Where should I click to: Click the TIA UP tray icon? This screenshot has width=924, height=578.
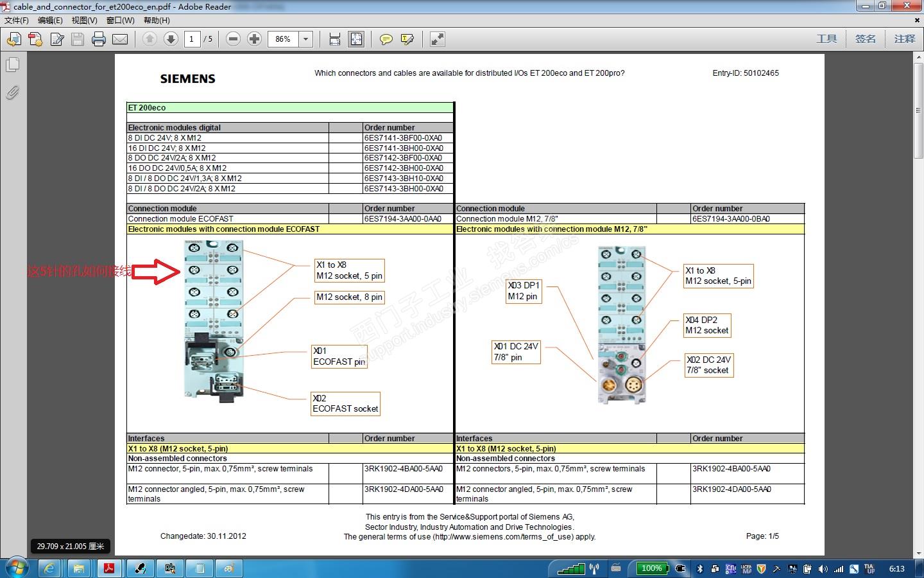click(x=869, y=568)
